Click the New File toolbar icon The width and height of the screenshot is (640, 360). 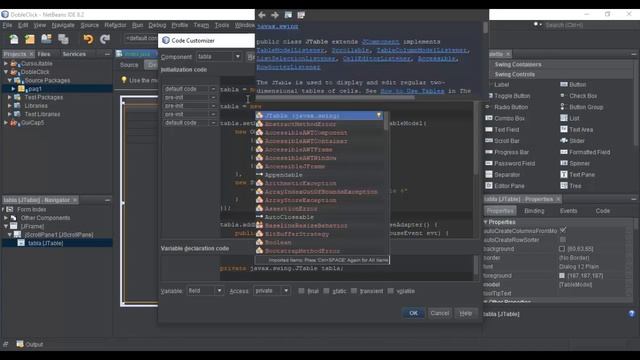tap(14, 39)
